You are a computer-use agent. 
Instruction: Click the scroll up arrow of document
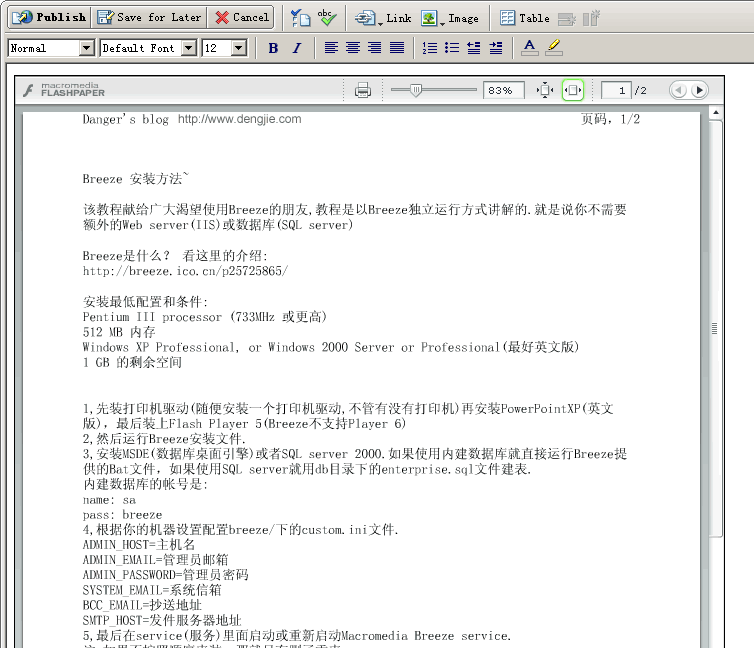716,112
